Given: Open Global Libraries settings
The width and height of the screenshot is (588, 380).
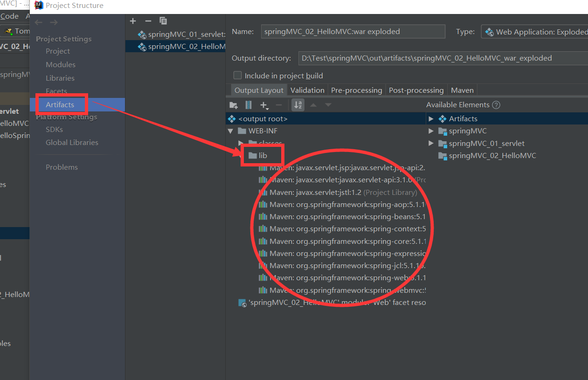Looking at the screenshot, I should click(x=72, y=143).
